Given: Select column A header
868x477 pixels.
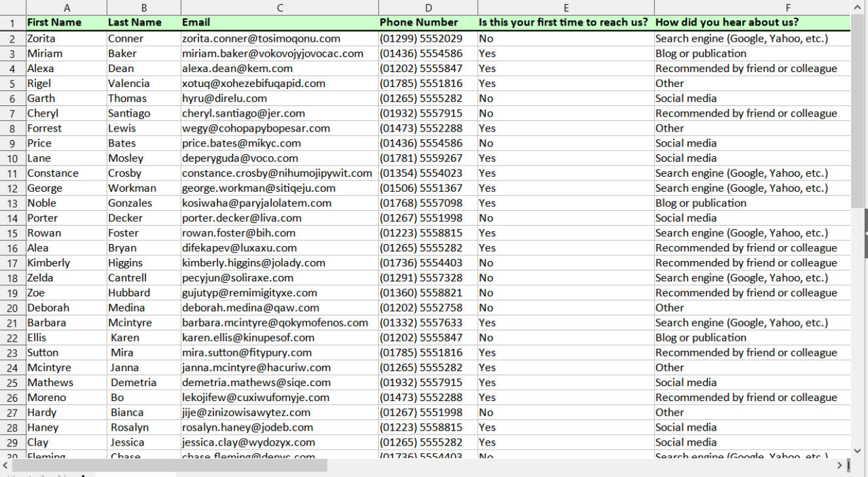Looking at the screenshot, I should [x=66, y=8].
